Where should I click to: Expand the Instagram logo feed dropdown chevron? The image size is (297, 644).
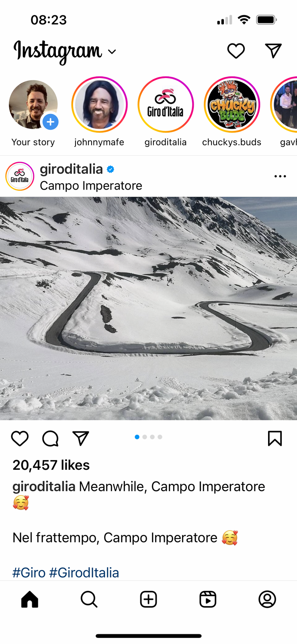[112, 52]
